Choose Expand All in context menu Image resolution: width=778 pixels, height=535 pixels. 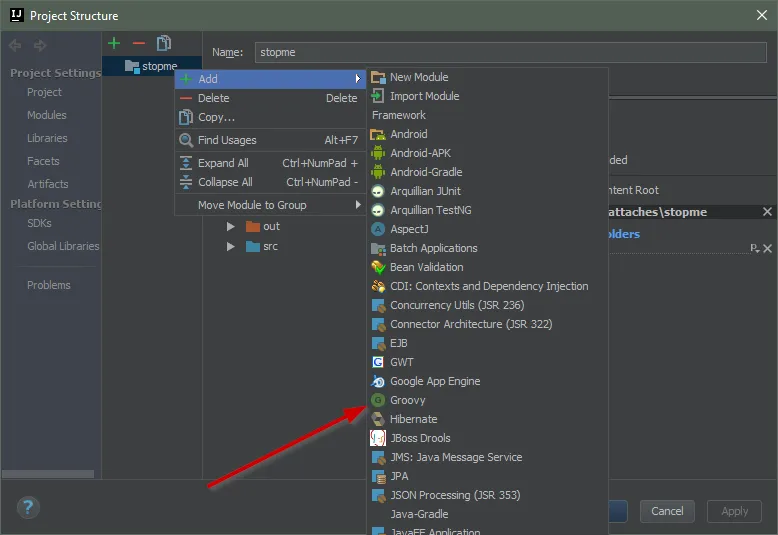(x=270, y=163)
